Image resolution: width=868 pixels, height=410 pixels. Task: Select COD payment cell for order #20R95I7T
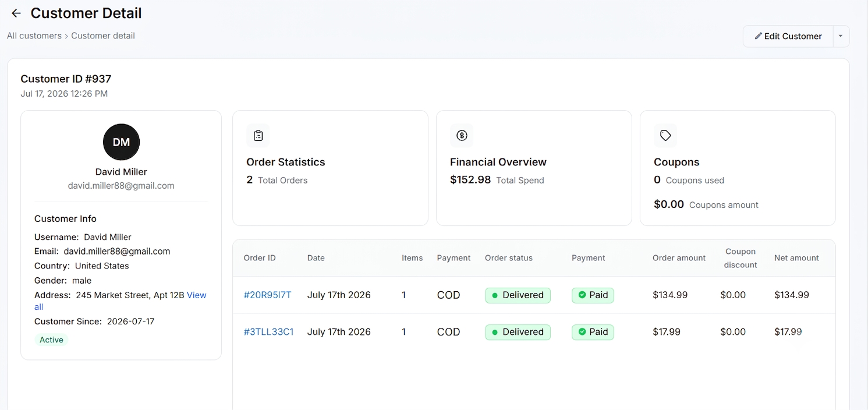449,295
